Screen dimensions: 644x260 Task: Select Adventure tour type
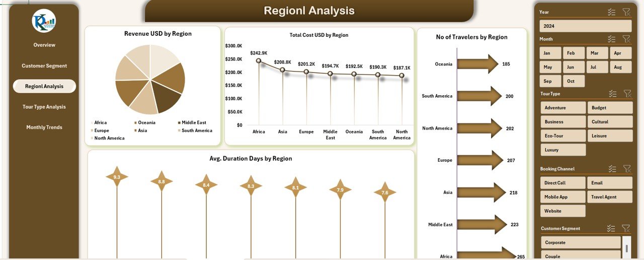[563, 107]
